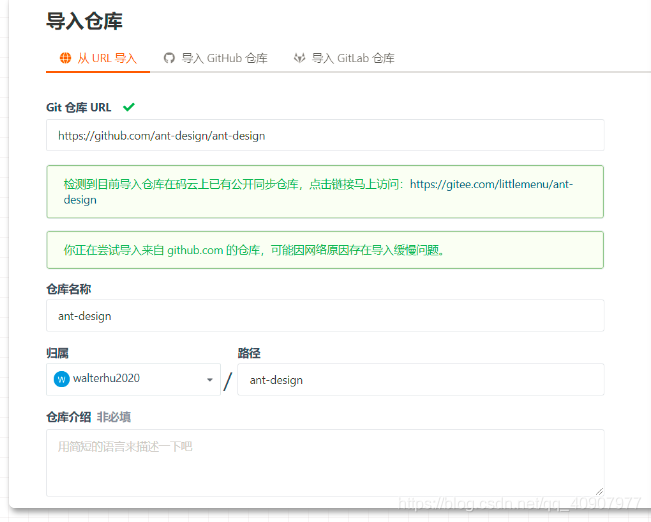Viewport: 651px width, 522px height.
Task: Click the 归属 dropdown caret arrow
Action: click(x=210, y=380)
